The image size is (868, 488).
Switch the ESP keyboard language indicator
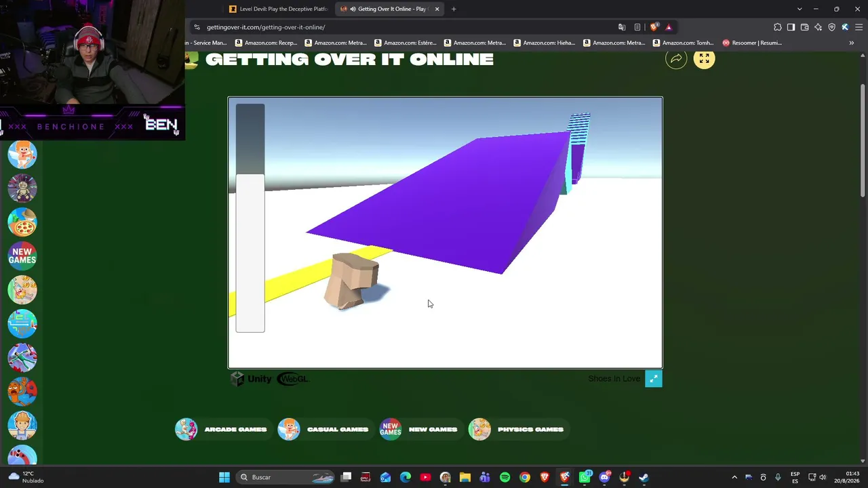(x=795, y=477)
